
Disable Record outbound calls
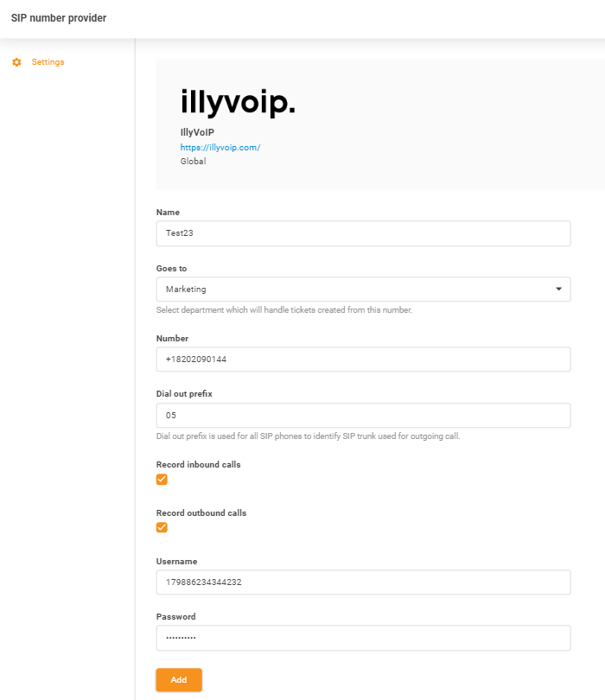click(161, 527)
